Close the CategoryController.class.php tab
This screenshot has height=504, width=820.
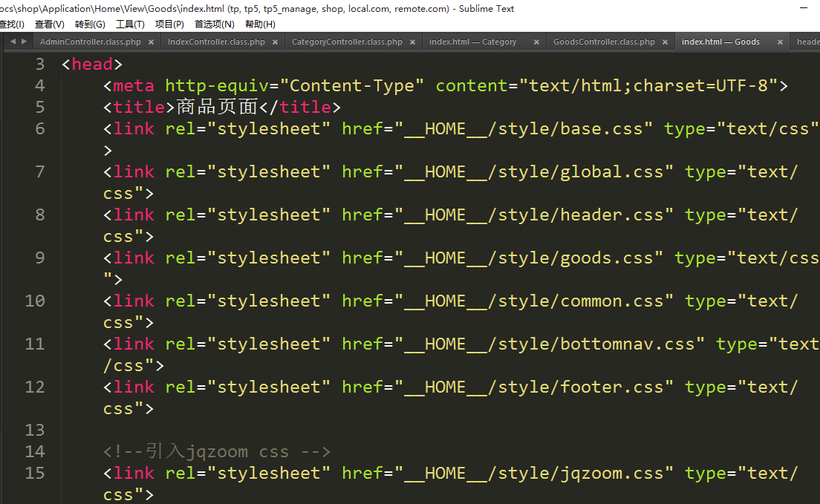point(412,42)
